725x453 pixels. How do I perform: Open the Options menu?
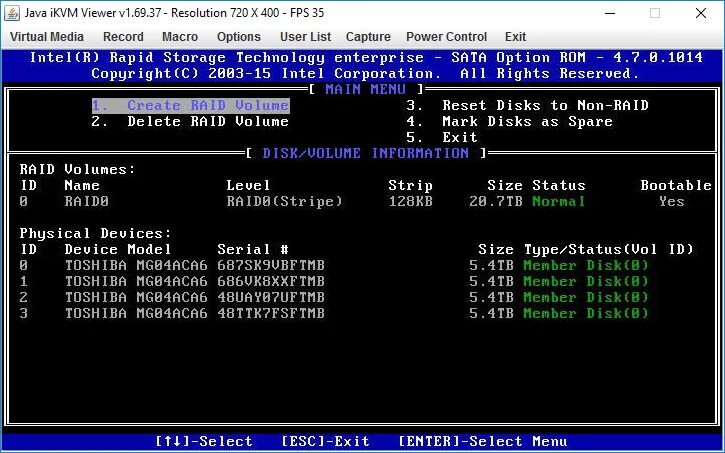[x=239, y=37]
